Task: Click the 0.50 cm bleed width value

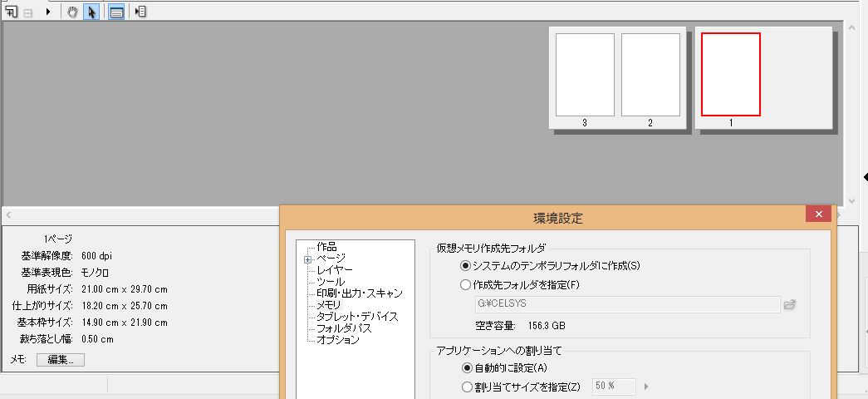Action: pos(97,339)
